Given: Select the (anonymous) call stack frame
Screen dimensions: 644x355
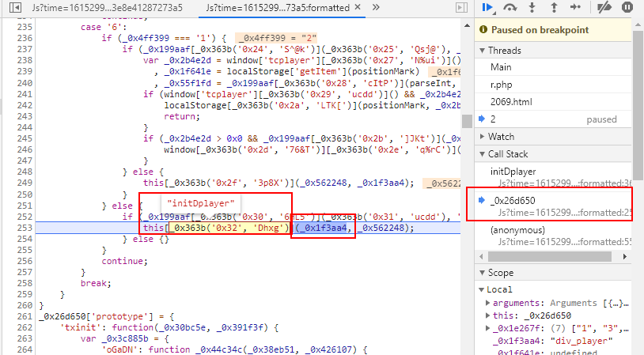Looking at the screenshot, I should point(518,231).
